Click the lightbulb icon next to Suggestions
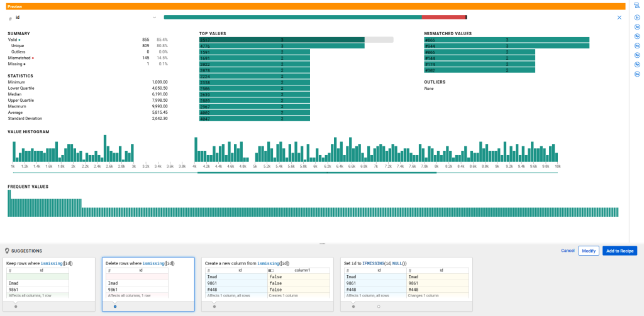This screenshot has width=644, height=316. 6,251
